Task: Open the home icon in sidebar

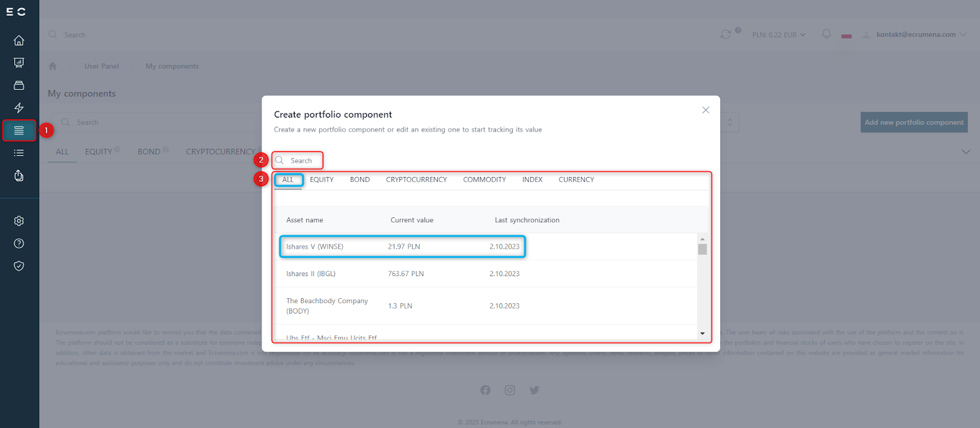Action: point(19,40)
